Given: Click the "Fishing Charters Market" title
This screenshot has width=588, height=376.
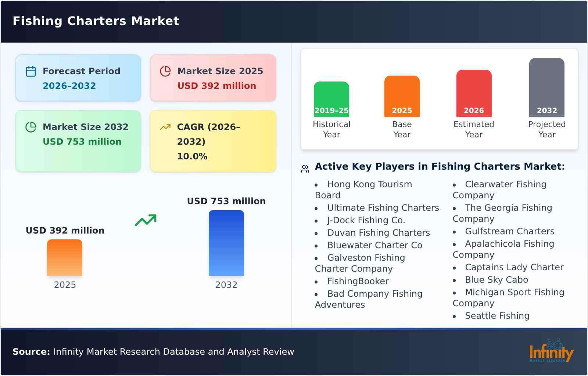Looking at the screenshot, I should coord(96,21).
